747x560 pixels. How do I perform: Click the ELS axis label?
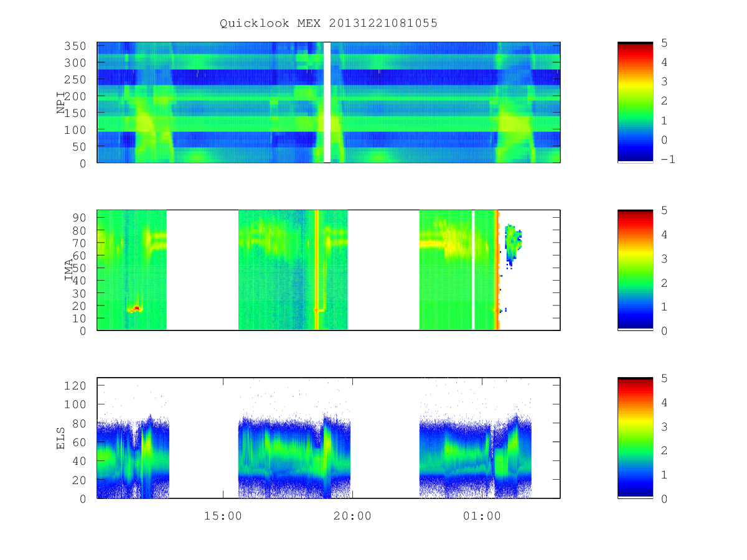(x=61, y=438)
